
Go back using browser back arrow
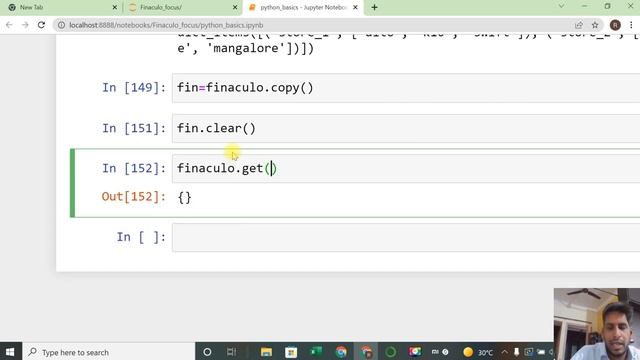(x=9, y=25)
